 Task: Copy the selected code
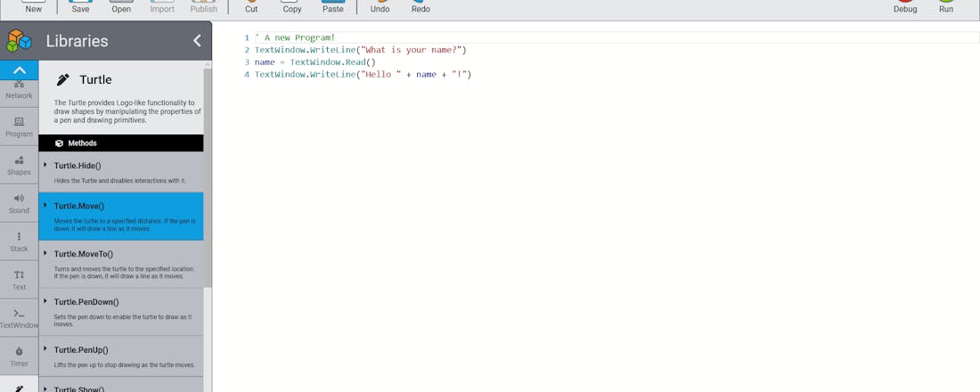pos(292,7)
